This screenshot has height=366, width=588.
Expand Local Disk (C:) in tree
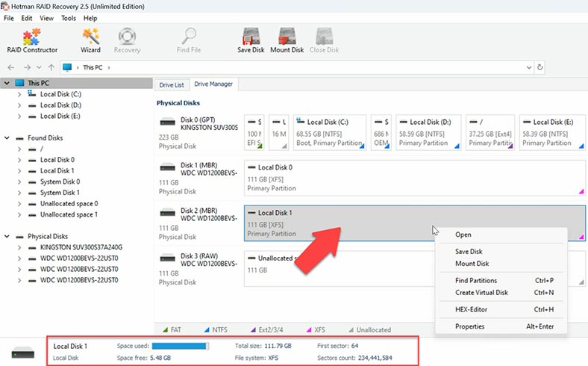pyautogui.click(x=19, y=94)
